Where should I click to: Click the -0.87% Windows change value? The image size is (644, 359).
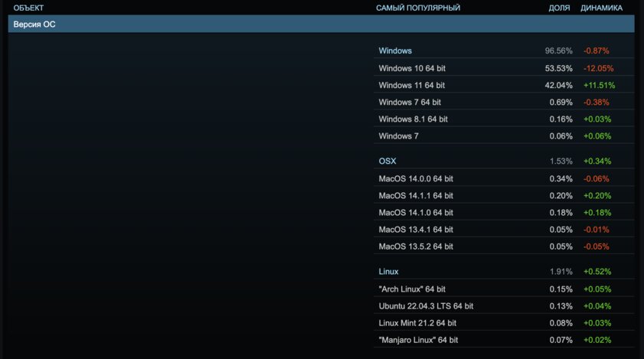click(597, 51)
